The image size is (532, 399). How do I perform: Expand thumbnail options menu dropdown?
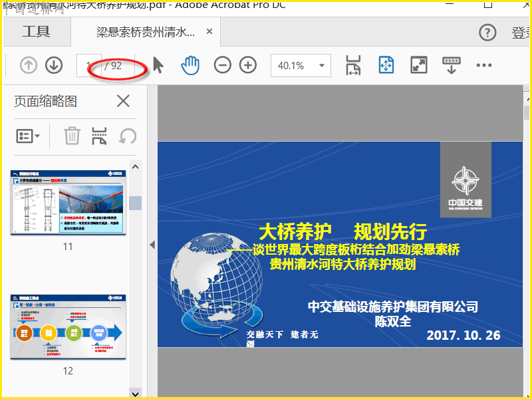click(28, 136)
